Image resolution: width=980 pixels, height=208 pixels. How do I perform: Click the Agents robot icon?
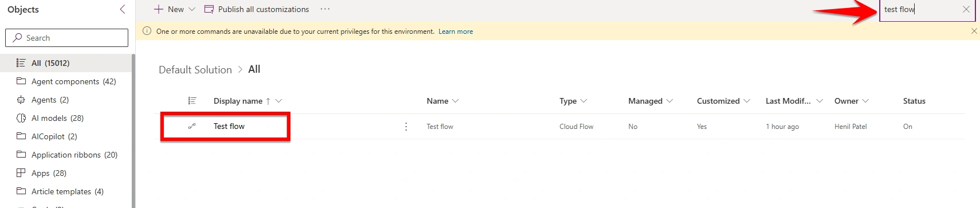[21, 100]
